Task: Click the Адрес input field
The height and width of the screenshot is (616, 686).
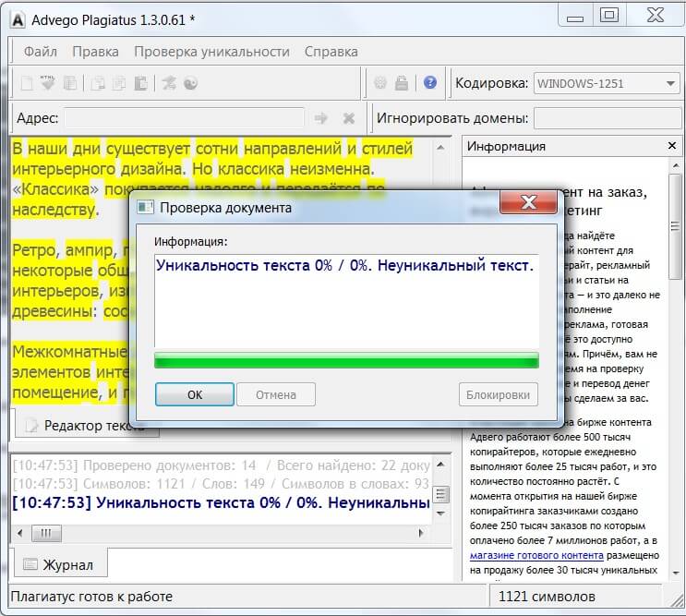Action: [x=185, y=118]
